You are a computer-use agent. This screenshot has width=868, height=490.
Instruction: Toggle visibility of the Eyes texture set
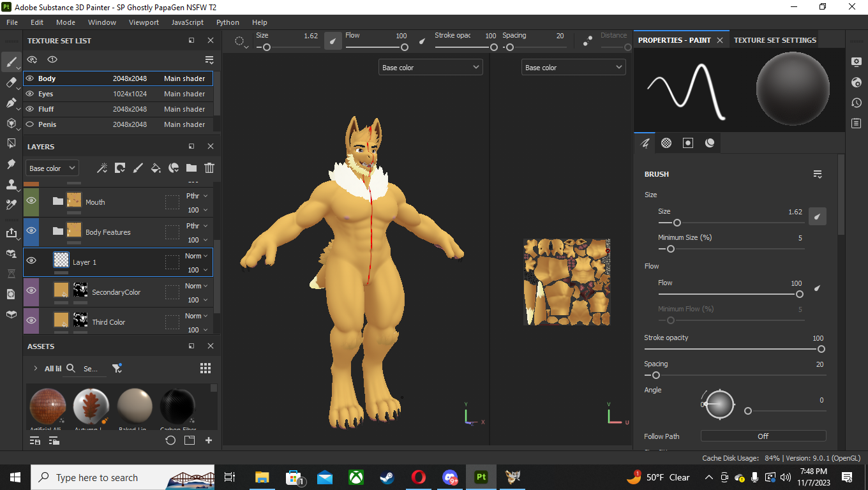click(30, 94)
